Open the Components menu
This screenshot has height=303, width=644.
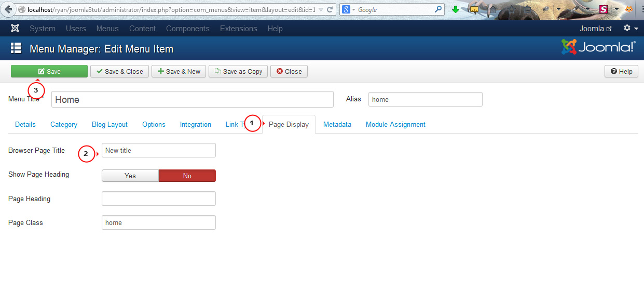(x=188, y=29)
